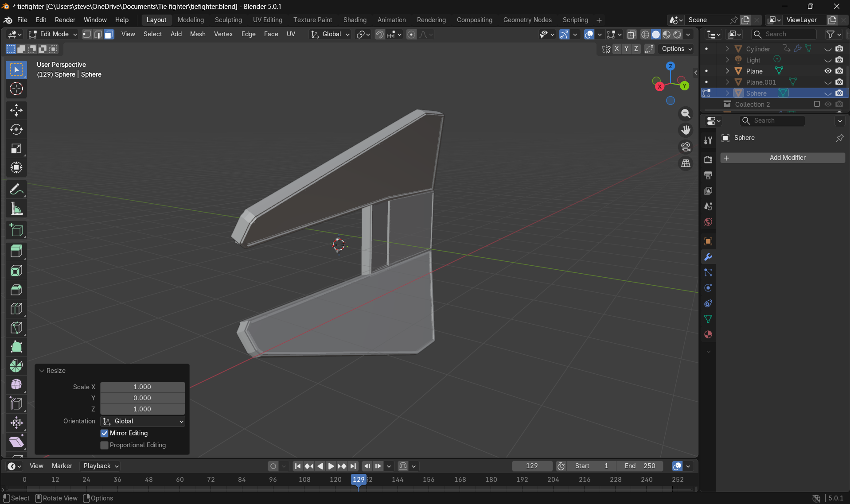Switch to the Sculpting workspace tab
The image size is (850, 504).
tap(228, 20)
